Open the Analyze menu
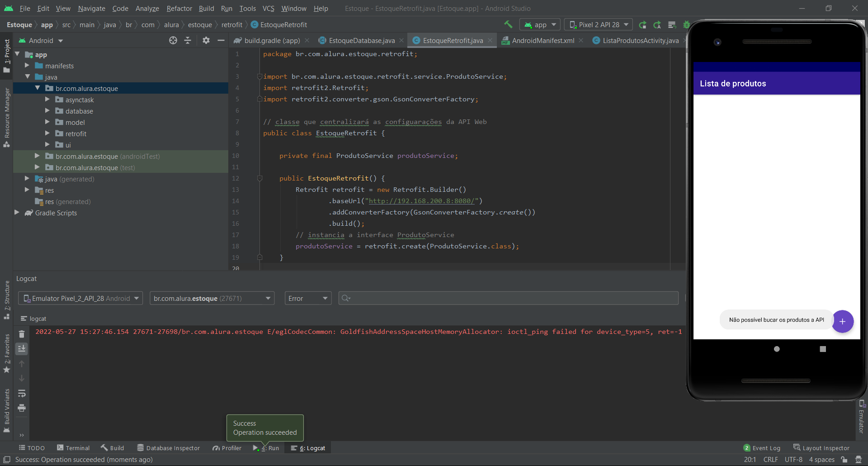 (x=147, y=8)
